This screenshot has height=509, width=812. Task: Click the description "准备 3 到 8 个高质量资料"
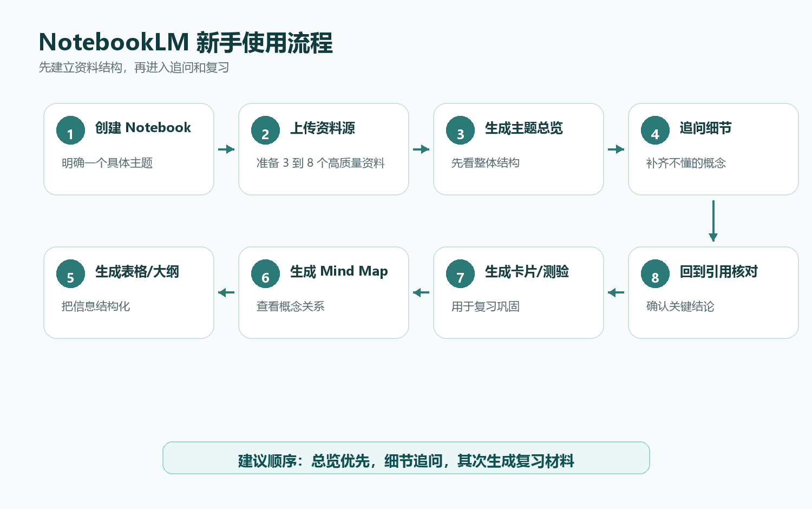point(320,163)
